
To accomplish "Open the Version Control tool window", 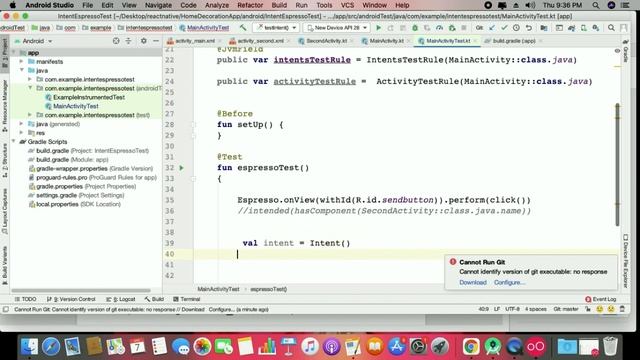I will coord(71,299).
